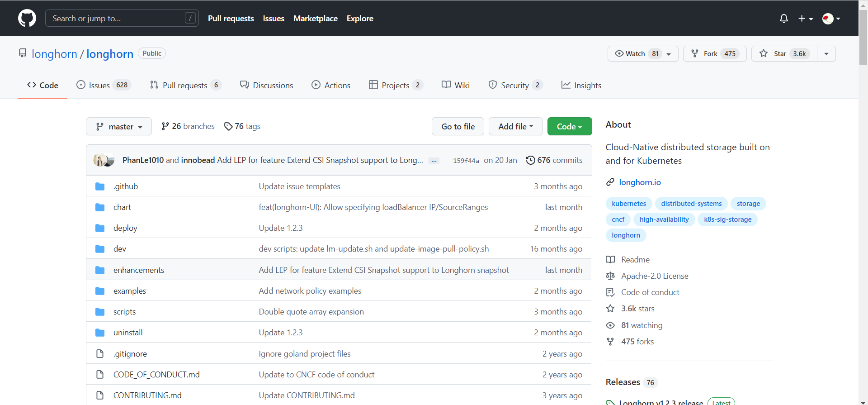This screenshot has height=405, width=868.
Task: Open commit hash 159f44a
Action: [466, 161]
